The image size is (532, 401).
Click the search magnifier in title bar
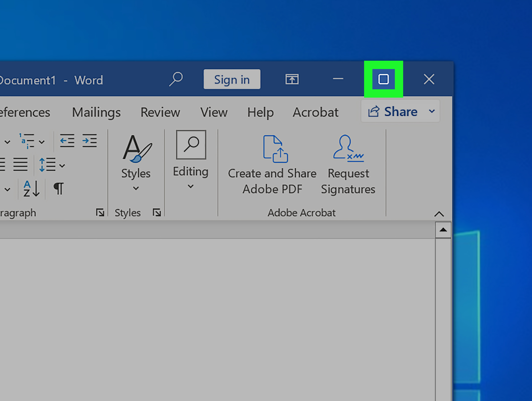[x=176, y=79]
